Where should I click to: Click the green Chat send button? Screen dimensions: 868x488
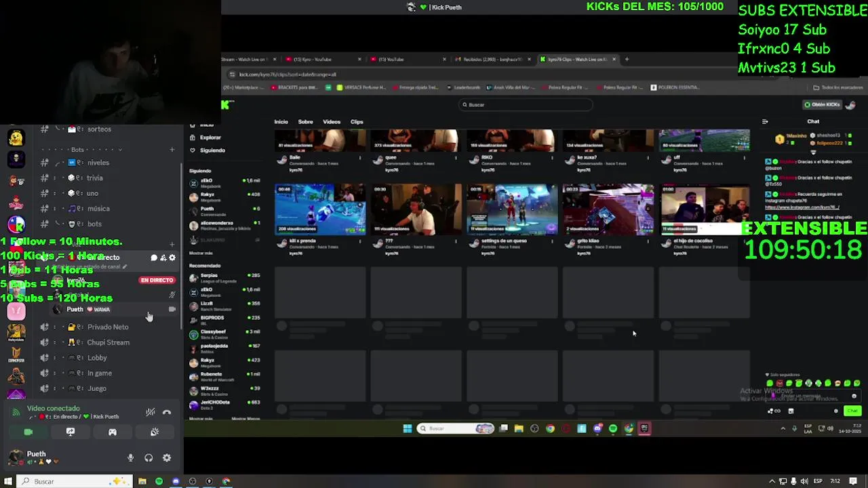pos(852,411)
